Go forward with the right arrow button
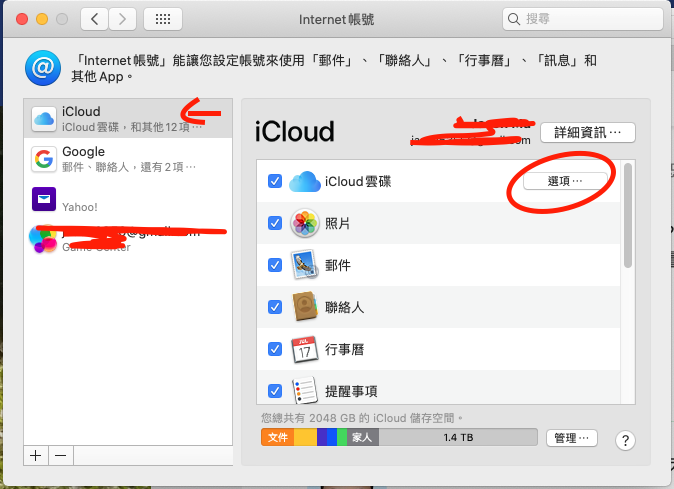Image resolution: width=674 pixels, height=489 pixels. tap(123, 19)
